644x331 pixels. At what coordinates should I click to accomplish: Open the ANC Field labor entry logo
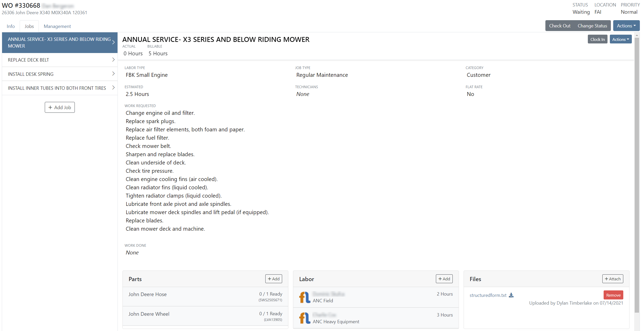[x=305, y=297]
